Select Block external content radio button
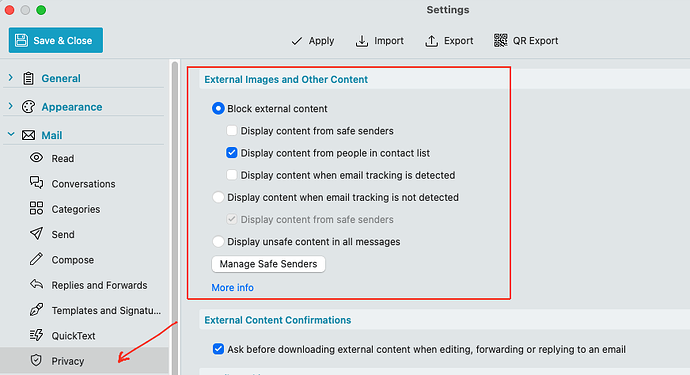 click(x=218, y=108)
